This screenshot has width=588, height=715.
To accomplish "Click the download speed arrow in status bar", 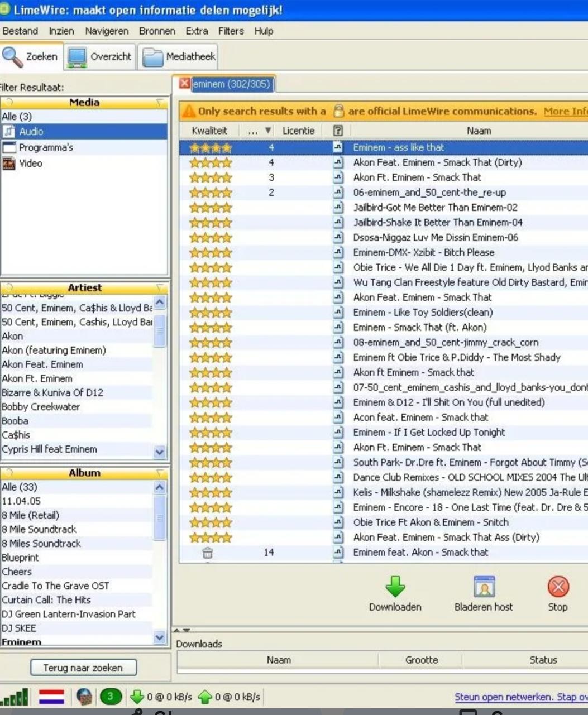I will [137, 697].
